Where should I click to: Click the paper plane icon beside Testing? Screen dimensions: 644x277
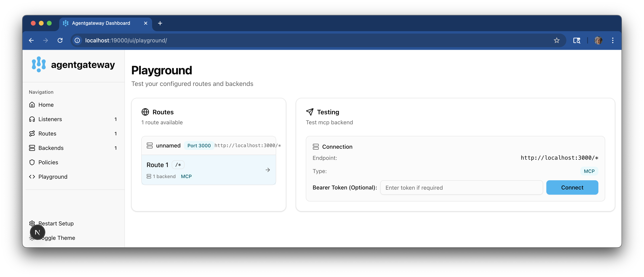[x=310, y=112]
